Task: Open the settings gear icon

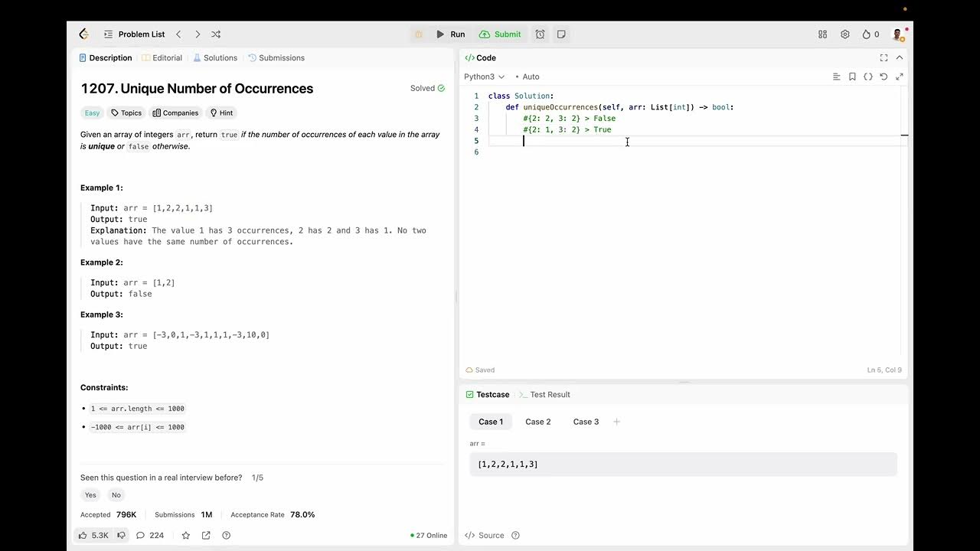Action: coord(844,34)
